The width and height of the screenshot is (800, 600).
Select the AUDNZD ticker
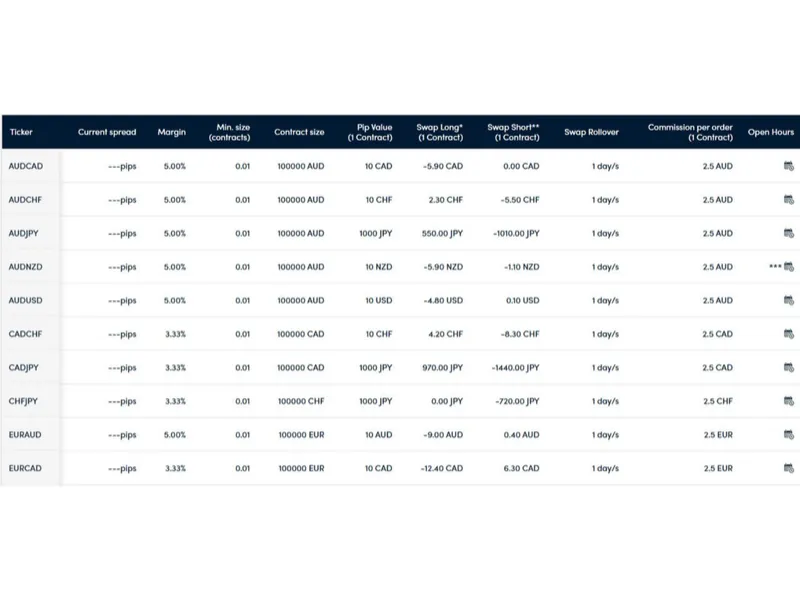[26, 267]
